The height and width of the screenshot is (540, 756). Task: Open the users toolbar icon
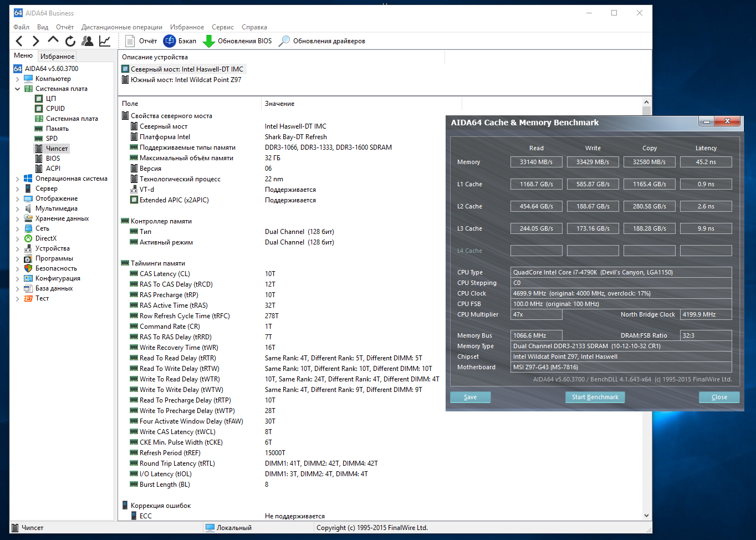pyautogui.click(x=88, y=41)
